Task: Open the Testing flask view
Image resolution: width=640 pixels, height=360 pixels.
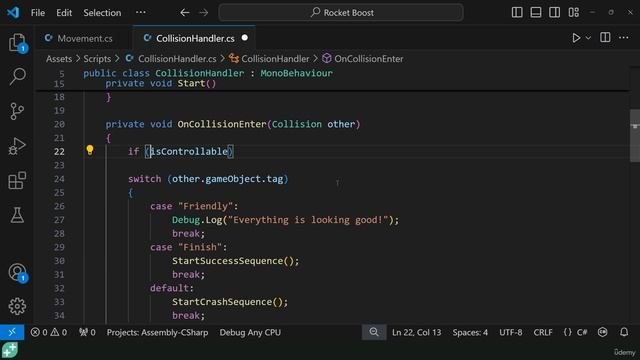Action: (x=17, y=215)
